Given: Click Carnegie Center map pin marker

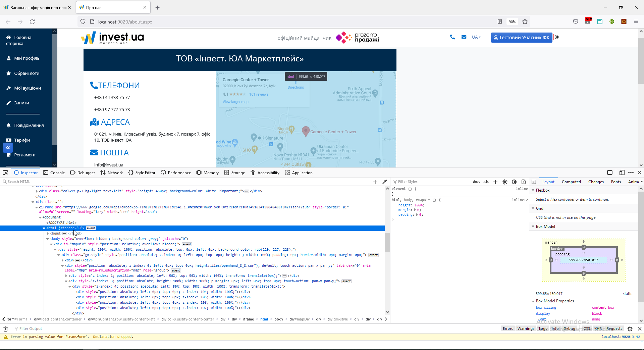Looking at the screenshot, I should 306,131.
